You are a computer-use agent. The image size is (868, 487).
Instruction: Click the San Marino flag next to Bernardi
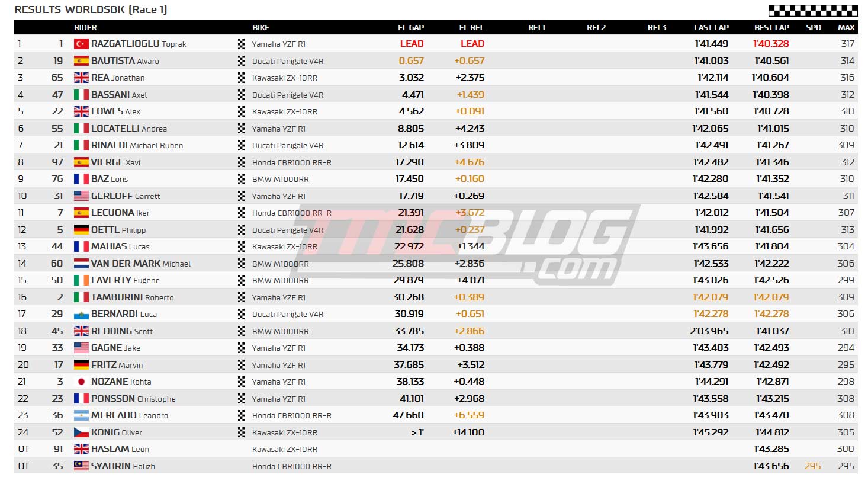point(81,314)
